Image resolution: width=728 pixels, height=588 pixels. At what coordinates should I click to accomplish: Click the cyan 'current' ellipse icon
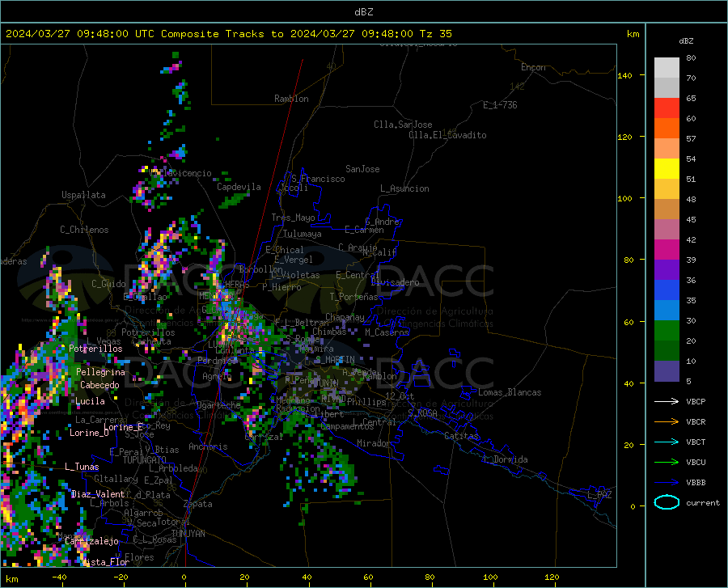(x=667, y=502)
